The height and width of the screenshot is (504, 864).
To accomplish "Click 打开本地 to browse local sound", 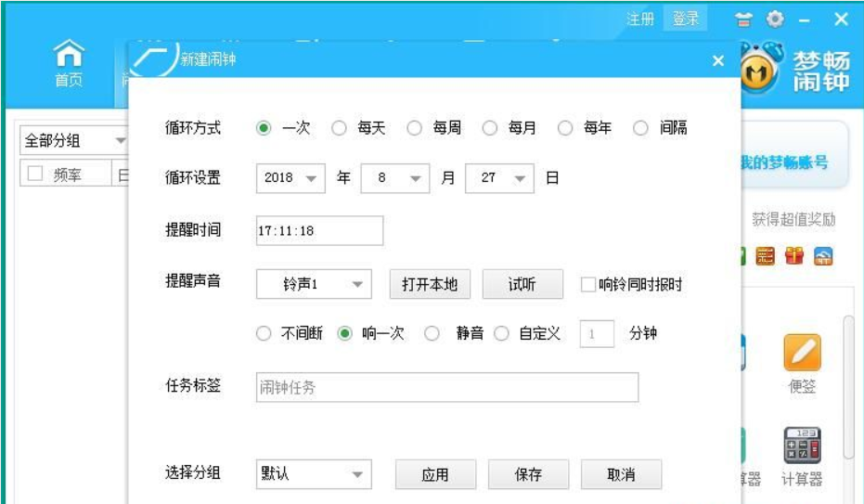I will tap(430, 284).
